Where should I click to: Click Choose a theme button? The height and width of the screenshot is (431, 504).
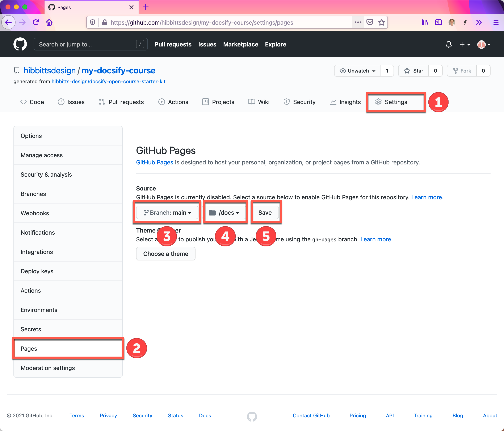(x=166, y=254)
